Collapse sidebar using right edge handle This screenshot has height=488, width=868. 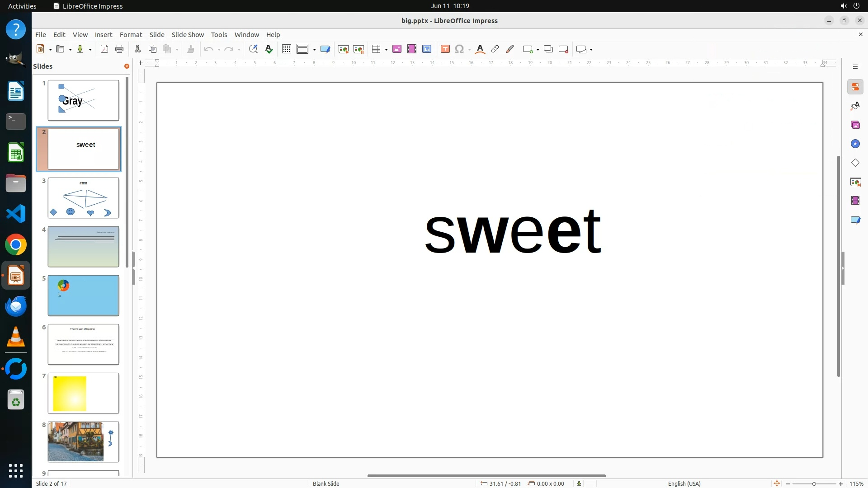point(843,268)
